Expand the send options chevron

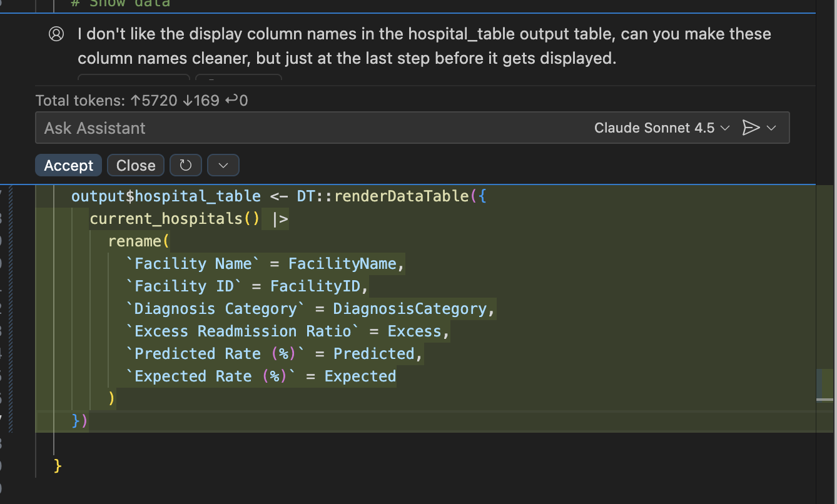771,128
